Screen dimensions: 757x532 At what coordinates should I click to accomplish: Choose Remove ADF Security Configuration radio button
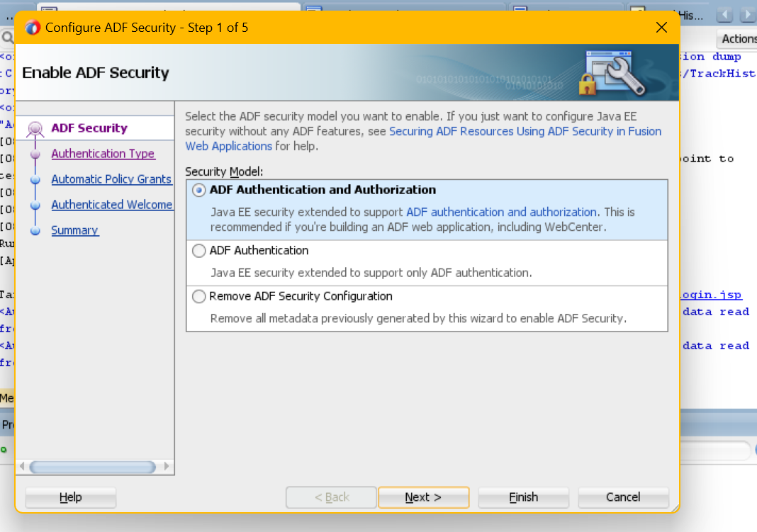coord(198,296)
